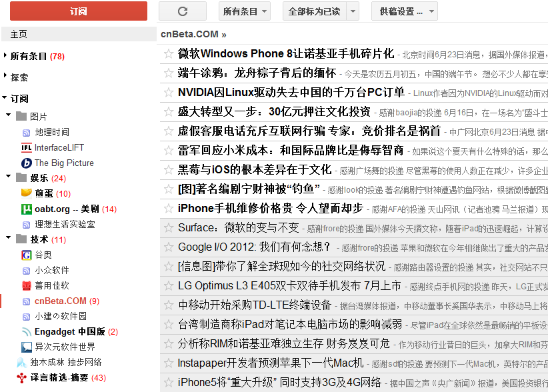Screen dimensions: 548x392
Task: Star the 黑莓与iOS article
Action: click(x=169, y=170)
